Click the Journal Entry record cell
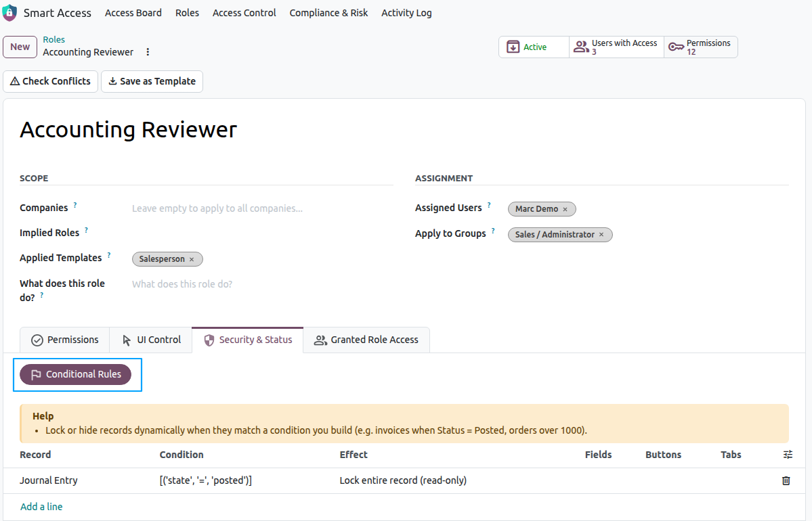812x521 pixels. tap(49, 480)
